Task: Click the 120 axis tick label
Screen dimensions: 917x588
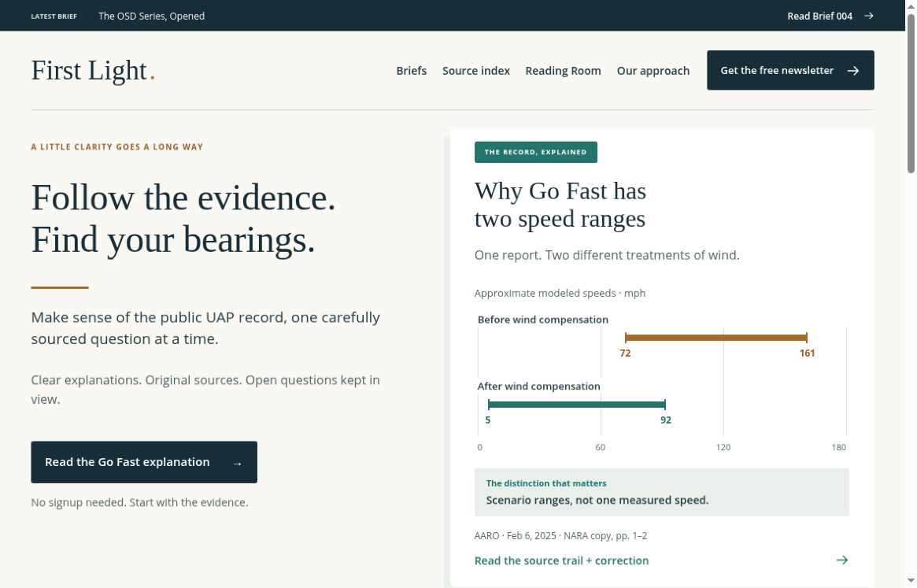Action: pos(723,448)
